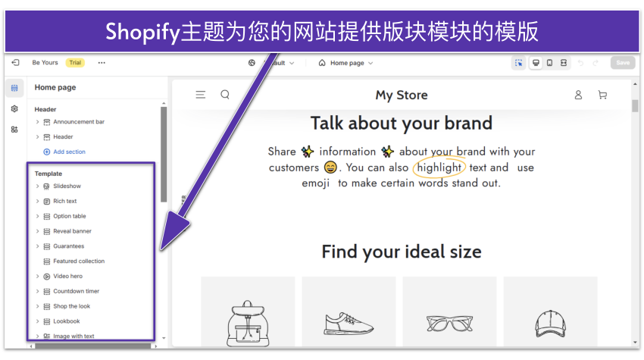Switch to desktop preview view
The width and height of the screenshot is (644, 360).
(536, 63)
